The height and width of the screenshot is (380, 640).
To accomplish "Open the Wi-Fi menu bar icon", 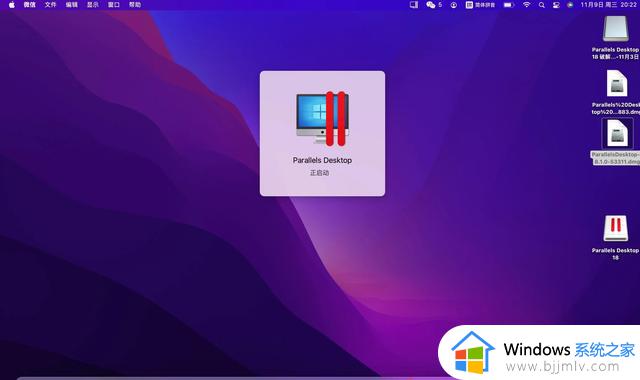I will [x=527, y=5].
